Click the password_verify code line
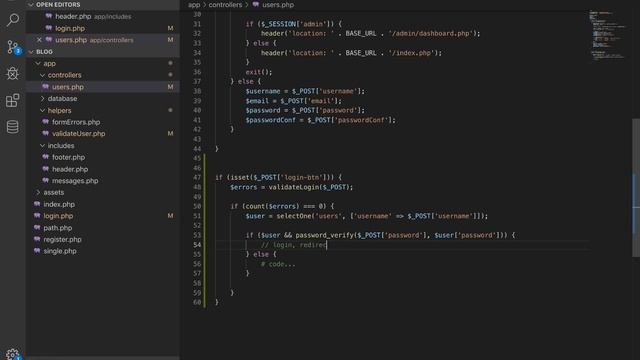This screenshot has height=360, width=640. pos(380,236)
